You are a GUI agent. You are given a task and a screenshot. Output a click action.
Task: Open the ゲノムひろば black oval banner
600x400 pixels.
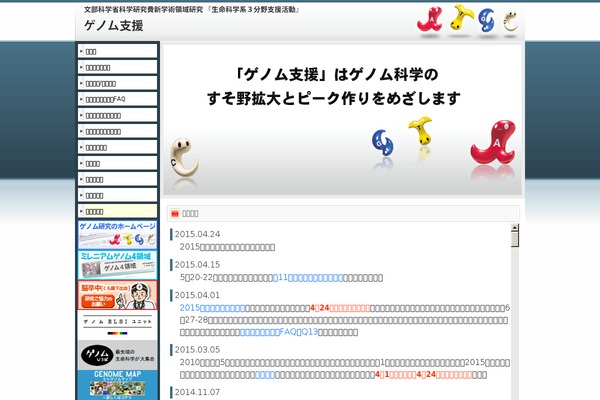pos(117,355)
